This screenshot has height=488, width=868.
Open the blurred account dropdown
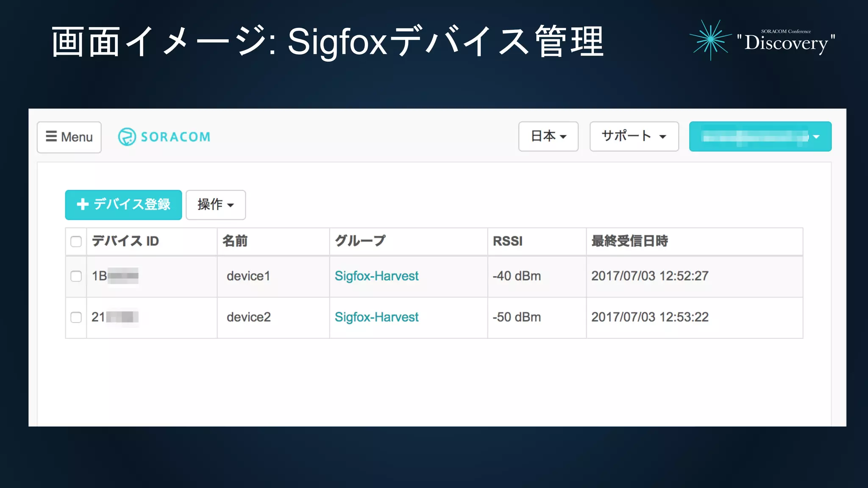(x=760, y=136)
